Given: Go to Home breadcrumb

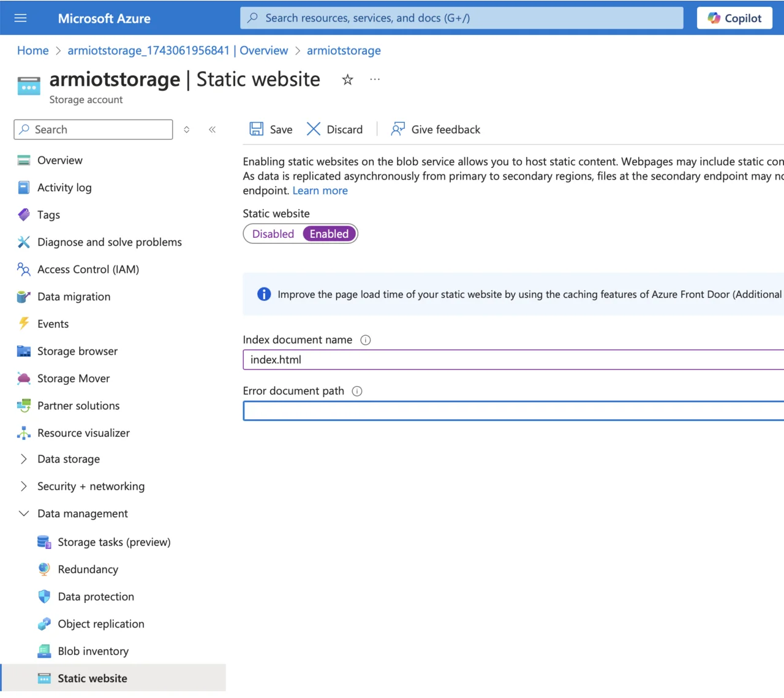Looking at the screenshot, I should click(x=32, y=50).
